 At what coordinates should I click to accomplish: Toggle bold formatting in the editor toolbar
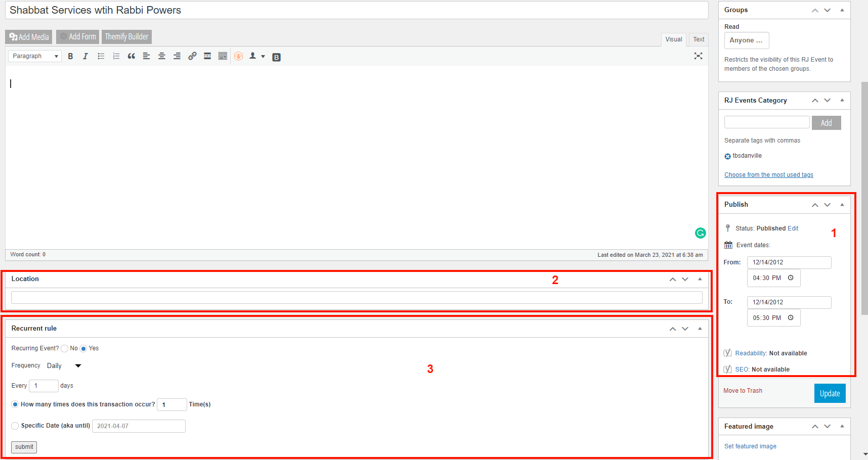(70, 56)
